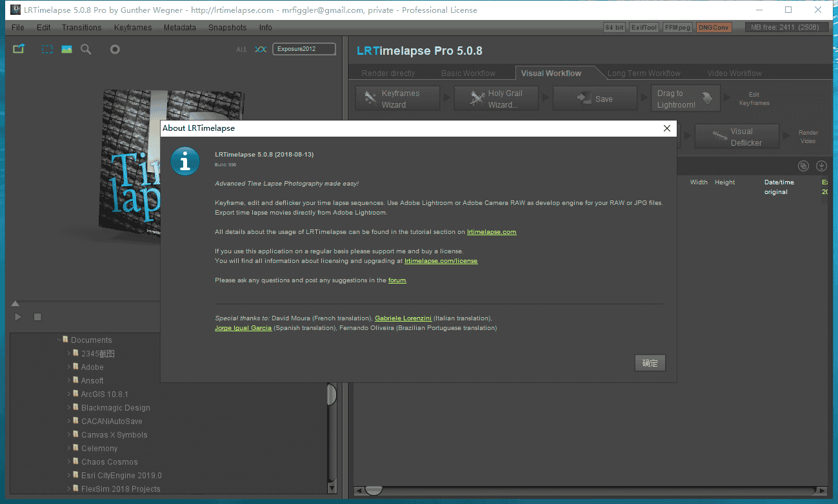Screen dimensions: 838x504
Task: Open the Keyframes menu
Action: [x=132, y=28]
